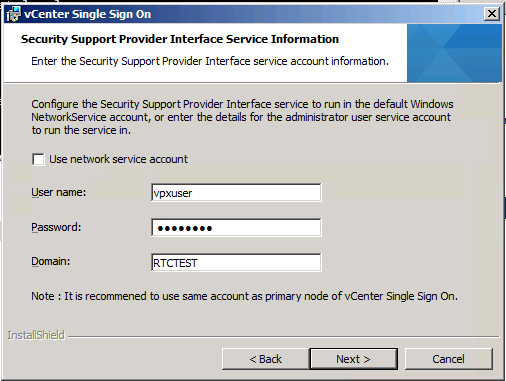Click the 'Enter the Security Support Provider' subtitle
This screenshot has height=381, width=506.
pyautogui.click(x=210, y=61)
